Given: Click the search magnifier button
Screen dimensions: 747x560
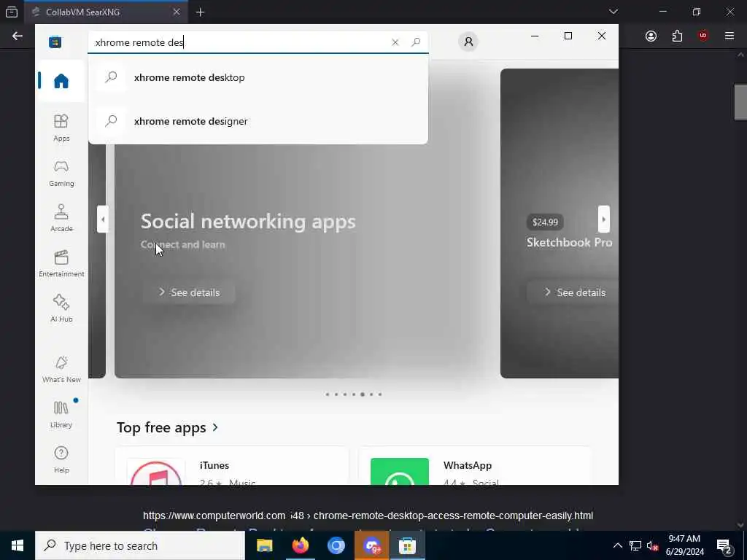Looking at the screenshot, I should (416, 42).
